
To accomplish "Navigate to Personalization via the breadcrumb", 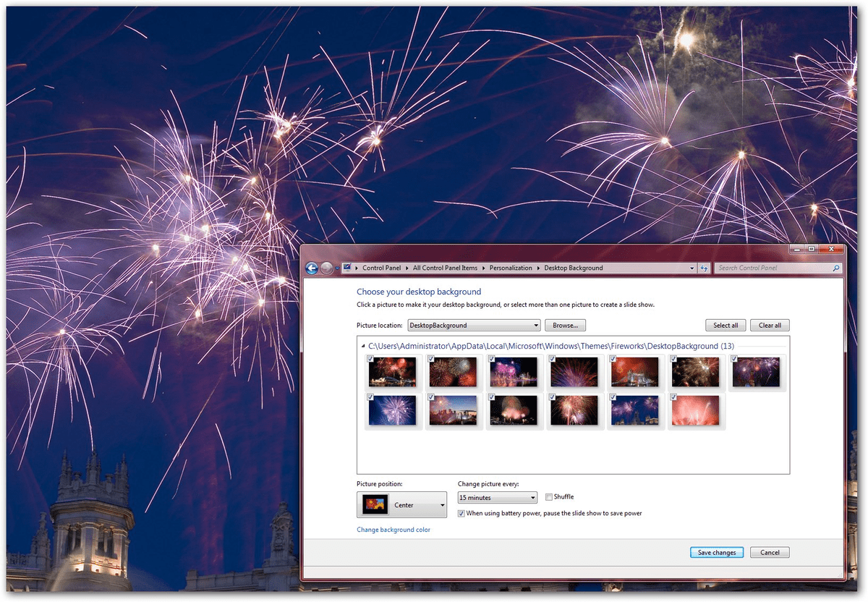I will pos(511,267).
